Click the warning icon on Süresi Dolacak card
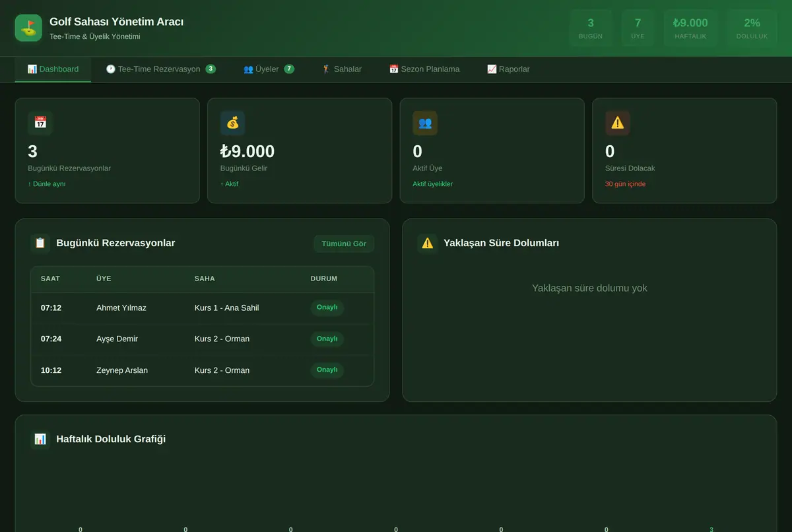 [618, 123]
